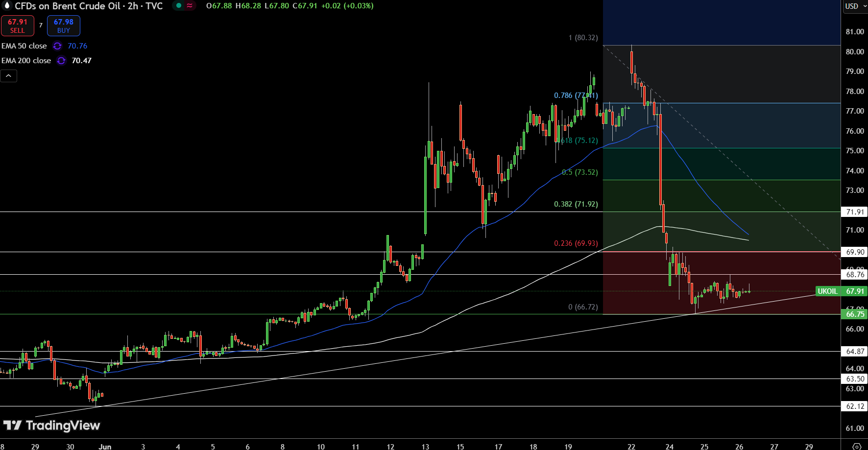Viewport: 868px width, 450px height.
Task: Click the Fibonacci 0.236 (69.93) level label
Action: 576,243
